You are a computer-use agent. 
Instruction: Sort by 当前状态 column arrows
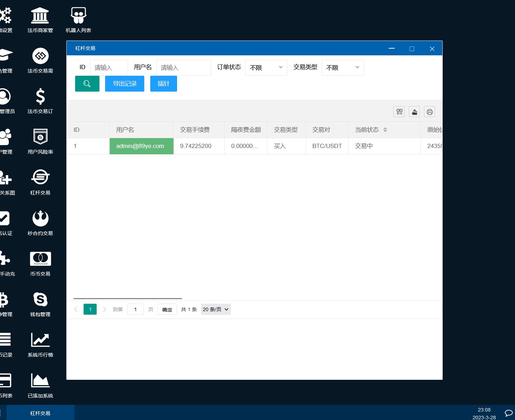[385, 130]
